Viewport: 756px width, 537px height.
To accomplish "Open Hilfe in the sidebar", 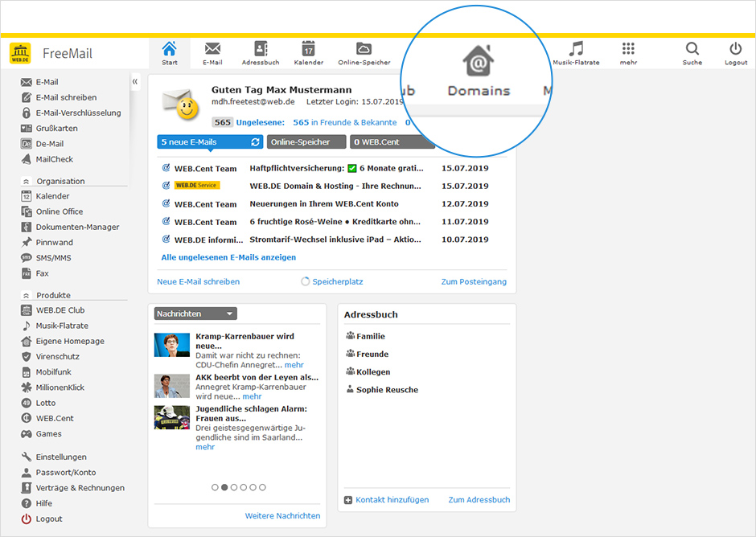I will pos(37,503).
